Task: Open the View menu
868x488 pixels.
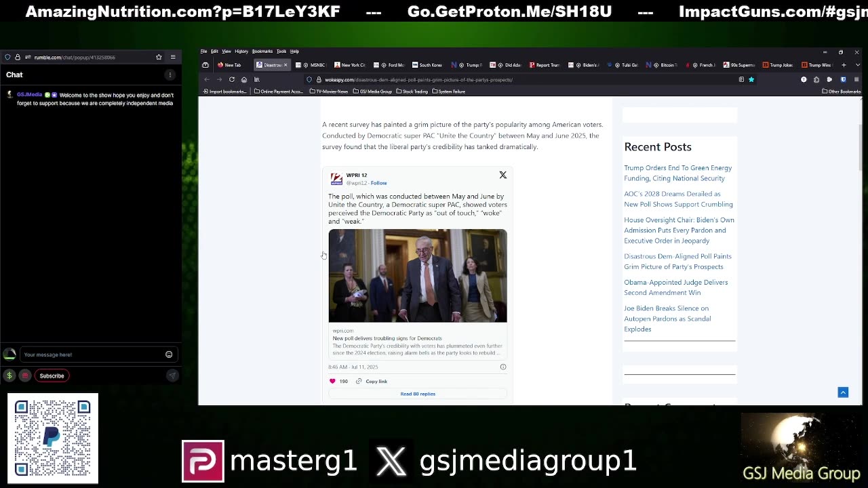Action: pos(226,52)
